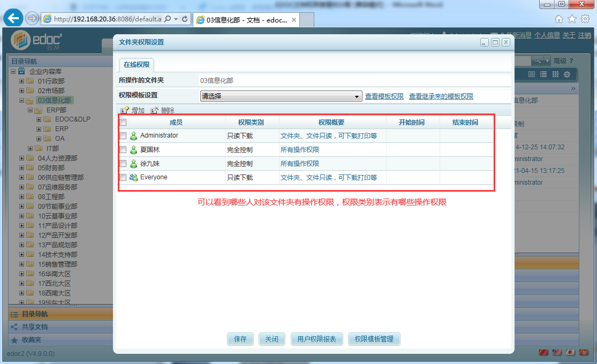Switch language with the US flag icon
This screenshot has width=597, height=364.
coord(557,352)
